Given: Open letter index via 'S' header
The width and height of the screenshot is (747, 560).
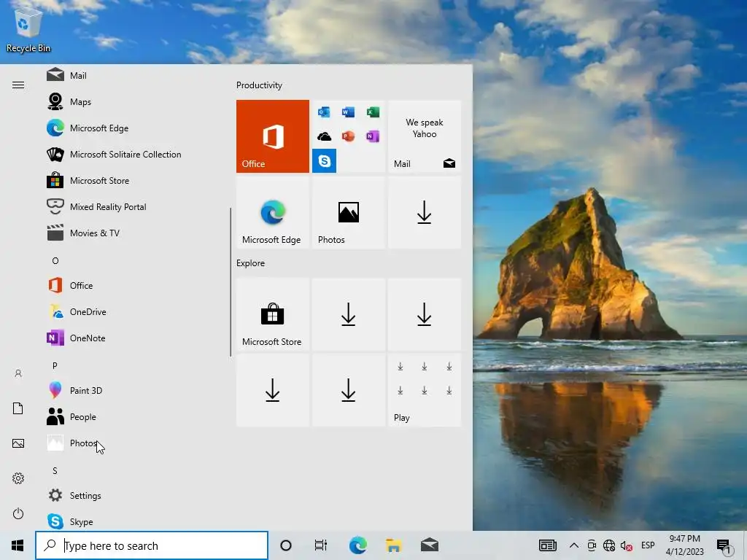Looking at the screenshot, I should pyautogui.click(x=55, y=470).
